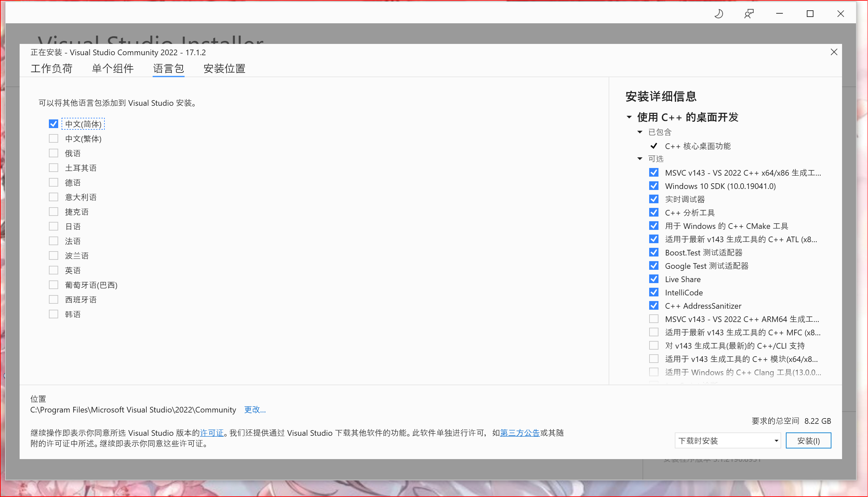This screenshot has height=497, width=868.
Task: Toggle MSVC v143 ARM64 build tools checkbox
Action: (654, 319)
